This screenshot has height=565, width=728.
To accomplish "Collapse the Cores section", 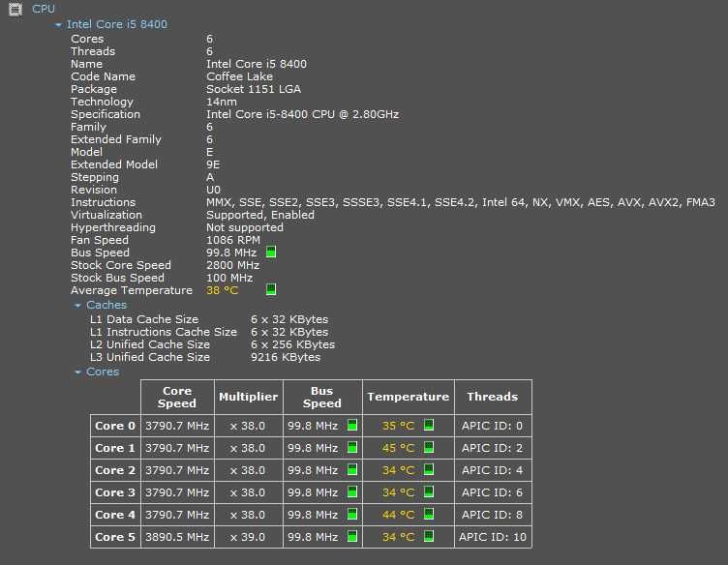I will [x=78, y=372].
